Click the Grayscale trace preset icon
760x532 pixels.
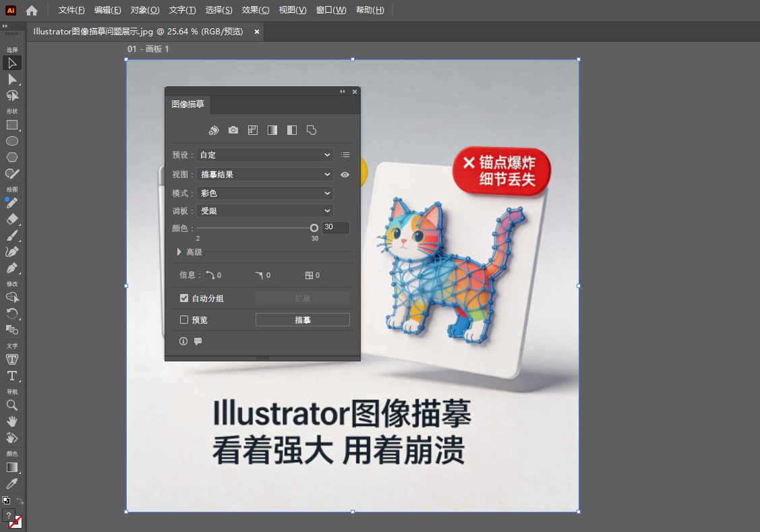tap(272, 130)
